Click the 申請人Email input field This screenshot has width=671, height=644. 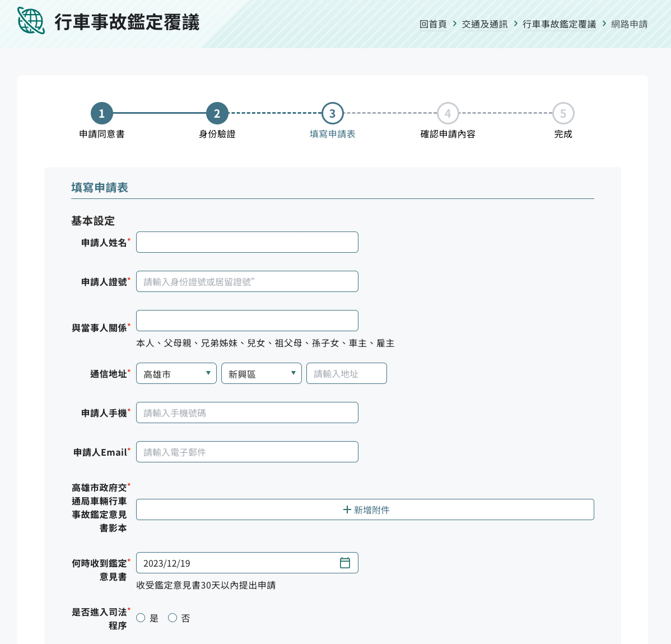247,452
